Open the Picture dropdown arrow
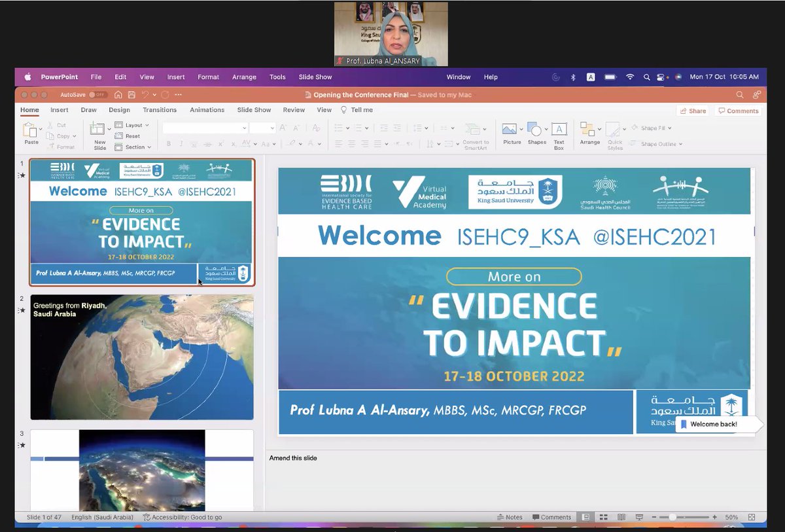Image resolution: width=785 pixels, height=532 pixels. coord(523,128)
